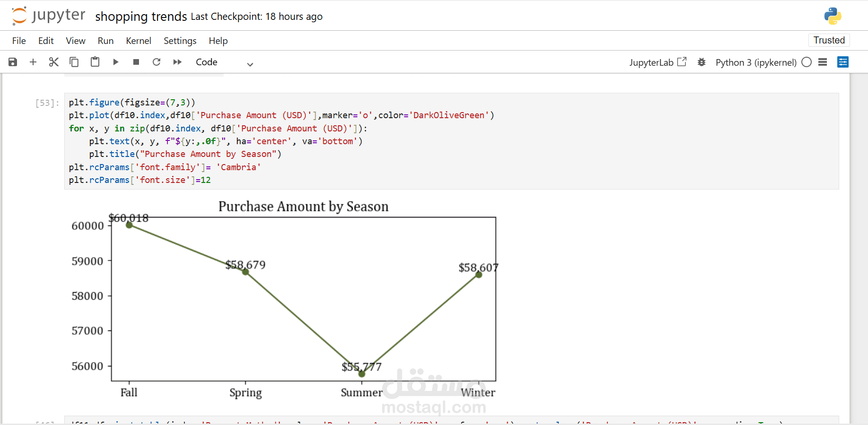Cut the selected cell with scissors icon

54,62
